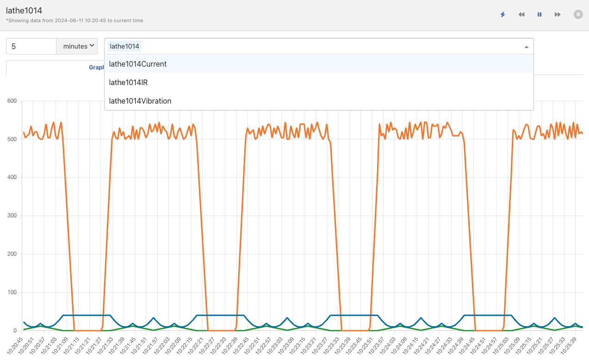Click the lathe1014 tag in the sensor selector
The width and height of the screenshot is (589, 364).
[124, 46]
